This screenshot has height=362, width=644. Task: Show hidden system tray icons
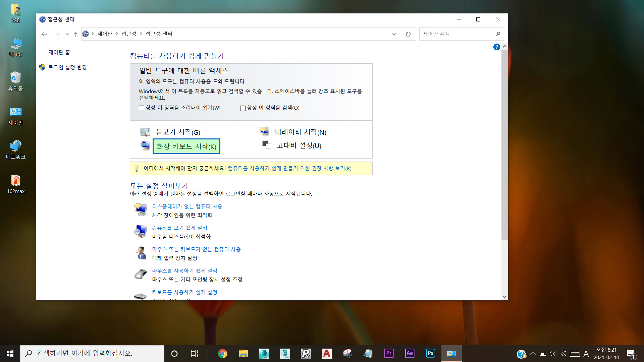point(533,354)
